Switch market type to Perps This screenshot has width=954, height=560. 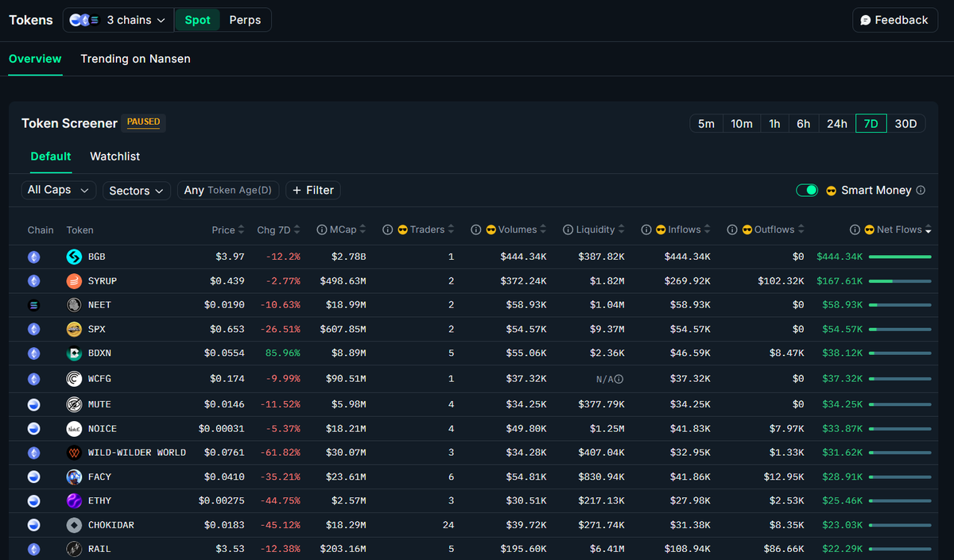pyautogui.click(x=245, y=20)
